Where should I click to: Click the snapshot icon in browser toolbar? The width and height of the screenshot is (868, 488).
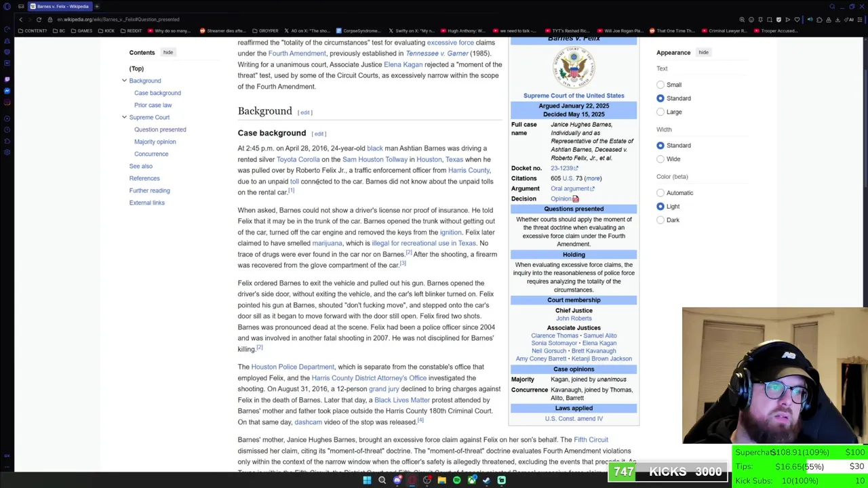pos(769,20)
